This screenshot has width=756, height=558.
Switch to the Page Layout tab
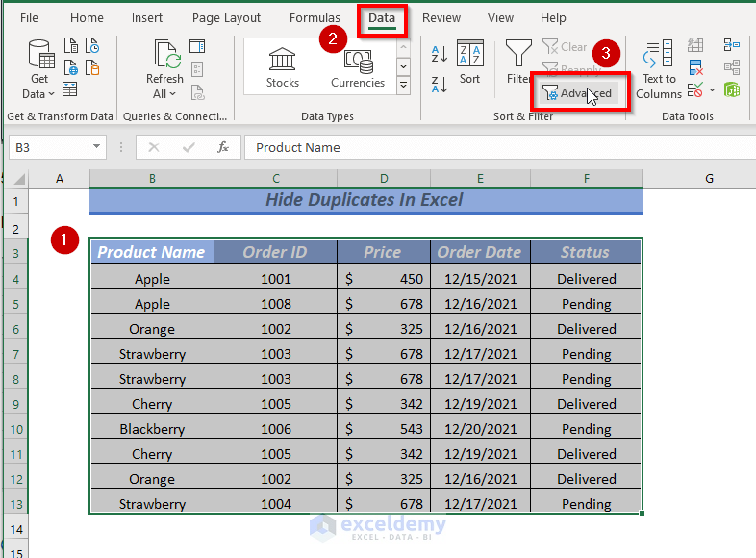tap(226, 18)
